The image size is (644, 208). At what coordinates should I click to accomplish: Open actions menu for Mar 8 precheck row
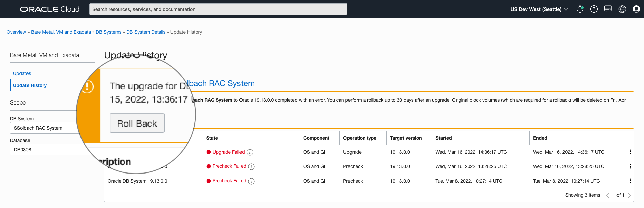630,181
